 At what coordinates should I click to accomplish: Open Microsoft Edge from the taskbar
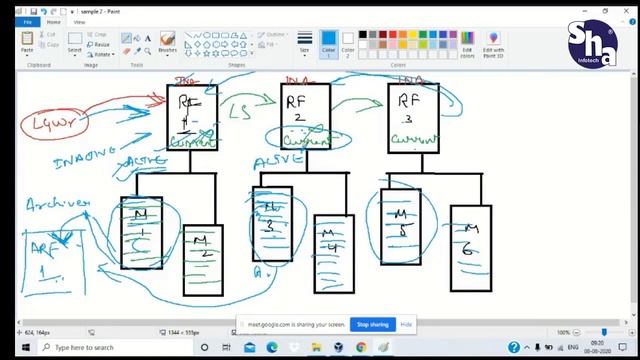[x=272, y=347]
